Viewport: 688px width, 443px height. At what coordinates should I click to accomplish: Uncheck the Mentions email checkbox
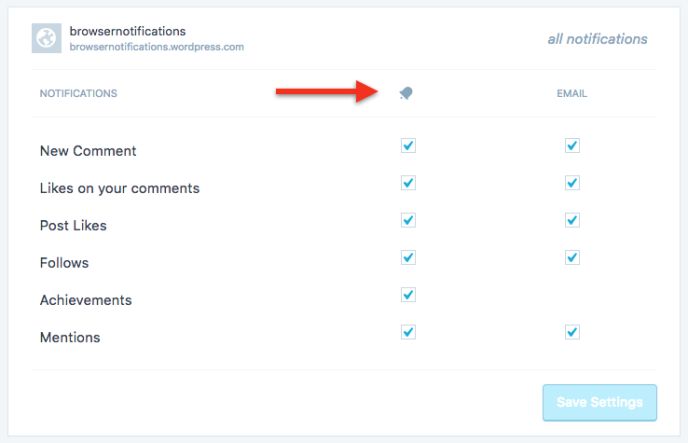tap(572, 331)
